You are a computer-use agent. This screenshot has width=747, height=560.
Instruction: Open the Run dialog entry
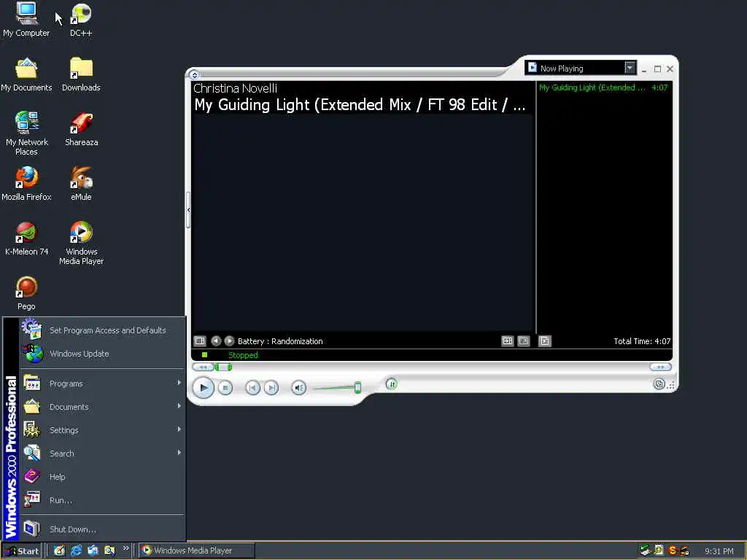click(x=102, y=500)
